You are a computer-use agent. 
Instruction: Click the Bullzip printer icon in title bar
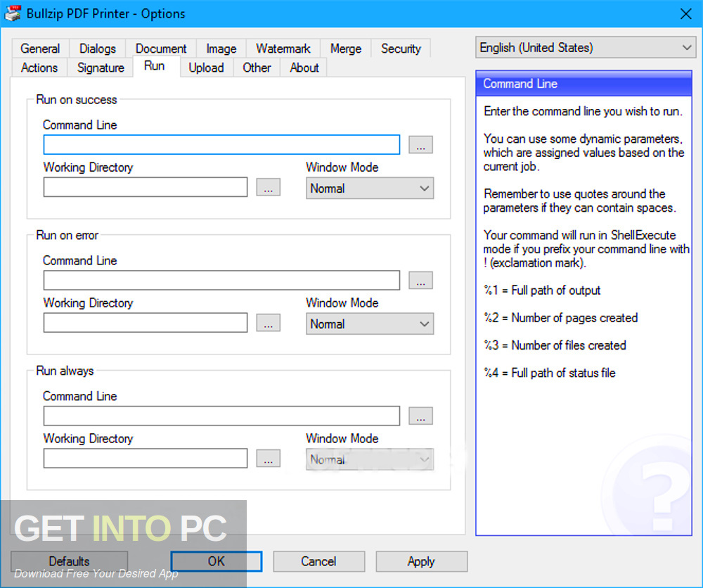13,13
